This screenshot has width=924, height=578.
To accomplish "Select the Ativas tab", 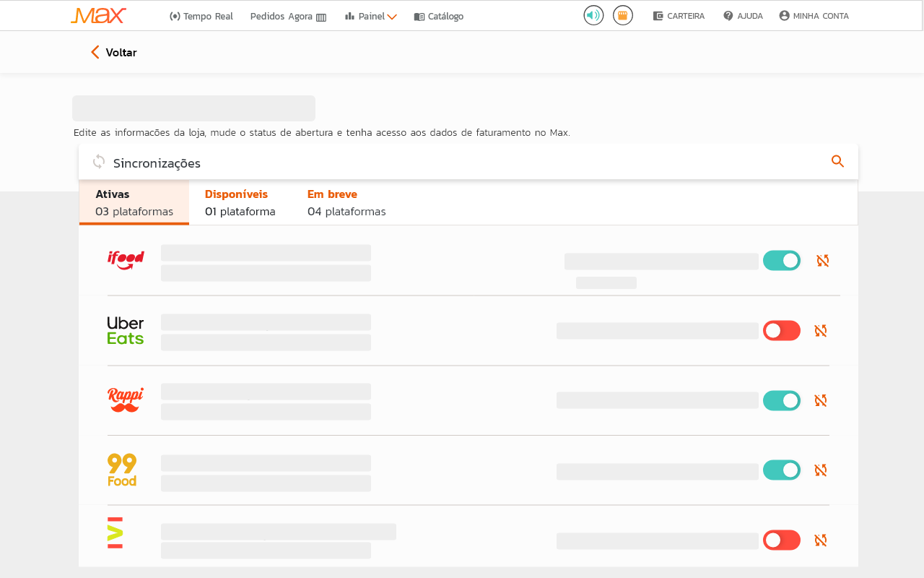I will pos(134,202).
